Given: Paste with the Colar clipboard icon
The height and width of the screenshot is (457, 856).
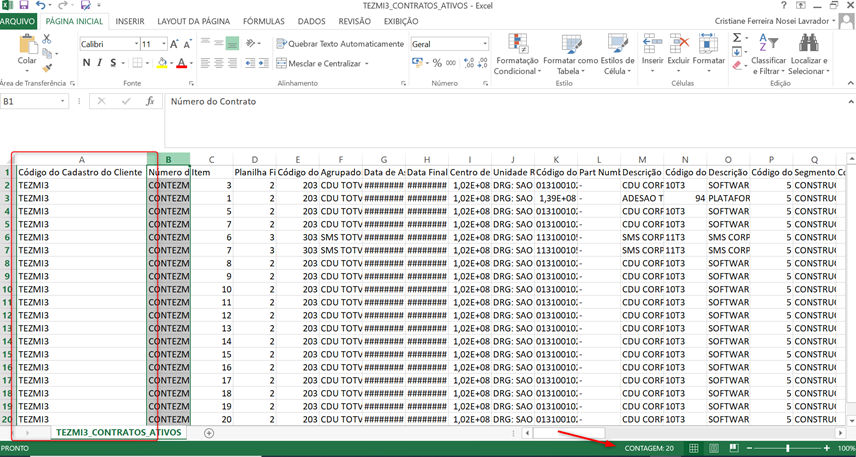Looking at the screenshot, I should (27, 45).
